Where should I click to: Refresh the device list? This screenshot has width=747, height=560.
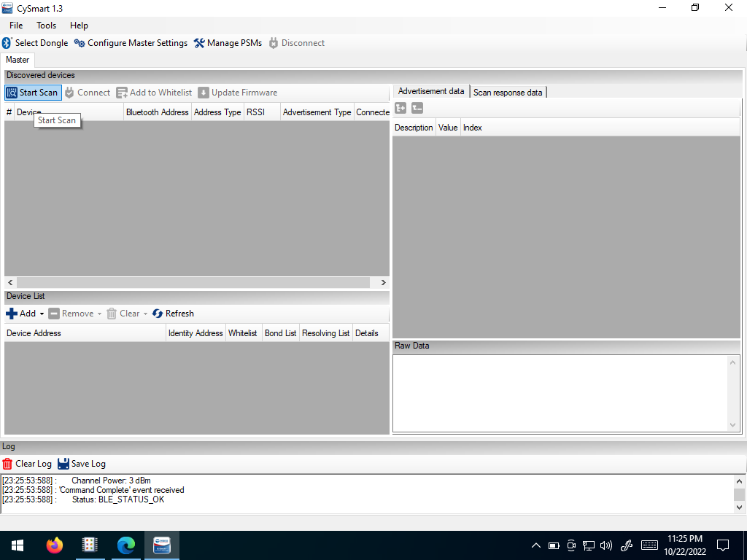(173, 314)
